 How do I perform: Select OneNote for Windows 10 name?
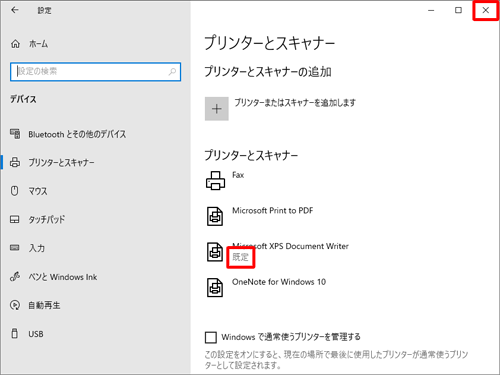pos(279,282)
